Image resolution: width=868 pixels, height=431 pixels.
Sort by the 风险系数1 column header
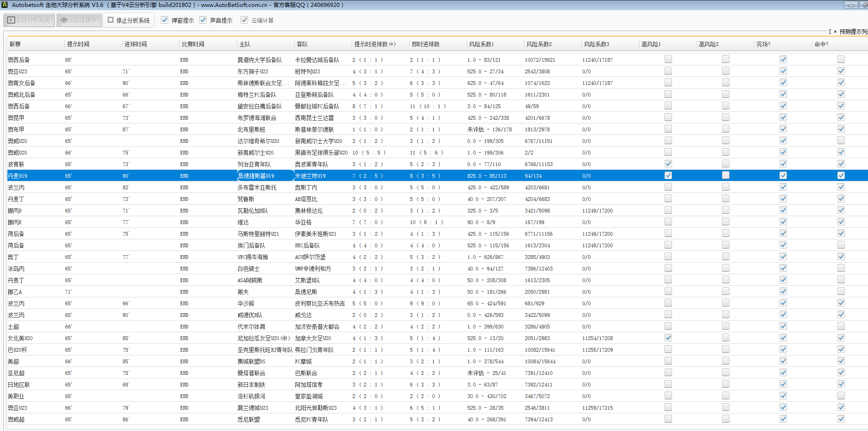click(482, 44)
